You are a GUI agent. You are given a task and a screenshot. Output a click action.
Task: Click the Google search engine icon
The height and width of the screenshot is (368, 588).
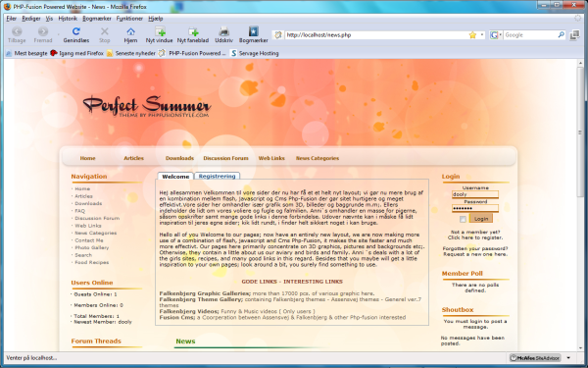494,35
